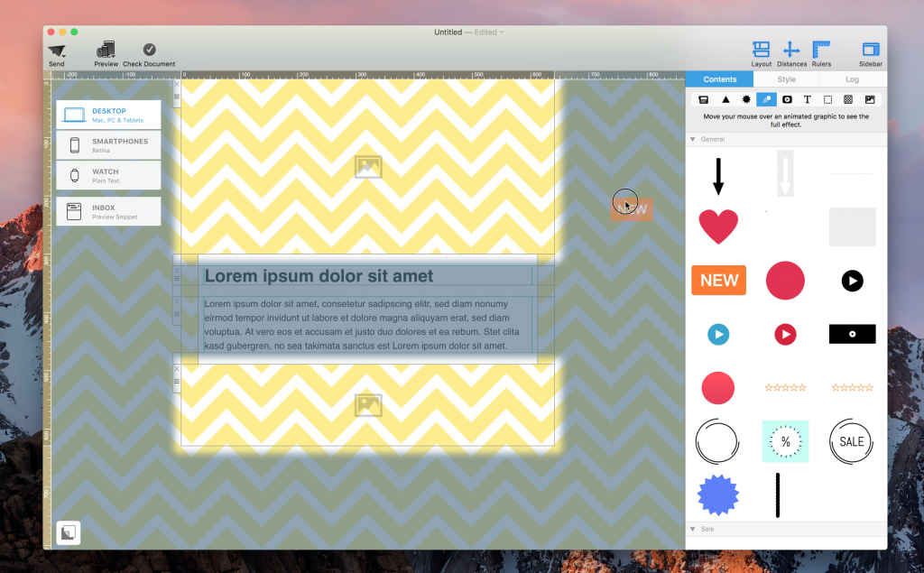
Task: Pick the red gradient circle graphic
Action: pos(717,388)
